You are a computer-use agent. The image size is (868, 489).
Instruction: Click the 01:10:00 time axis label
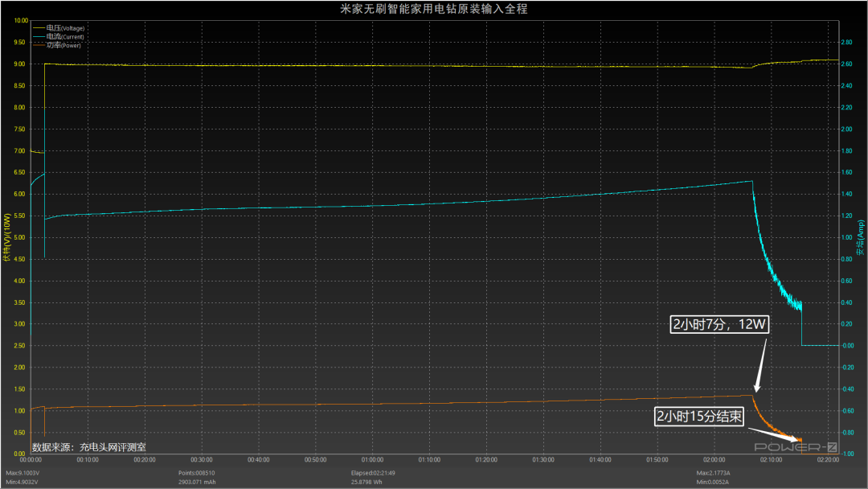click(429, 460)
